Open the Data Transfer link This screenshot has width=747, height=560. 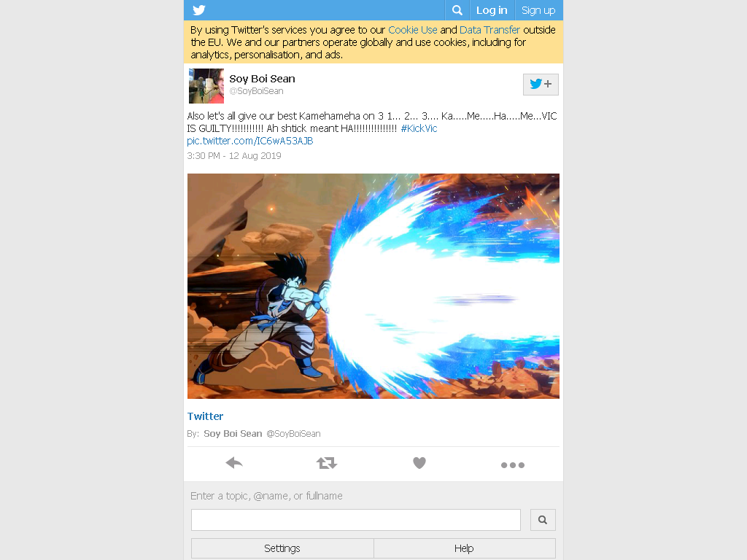(x=489, y=30)
